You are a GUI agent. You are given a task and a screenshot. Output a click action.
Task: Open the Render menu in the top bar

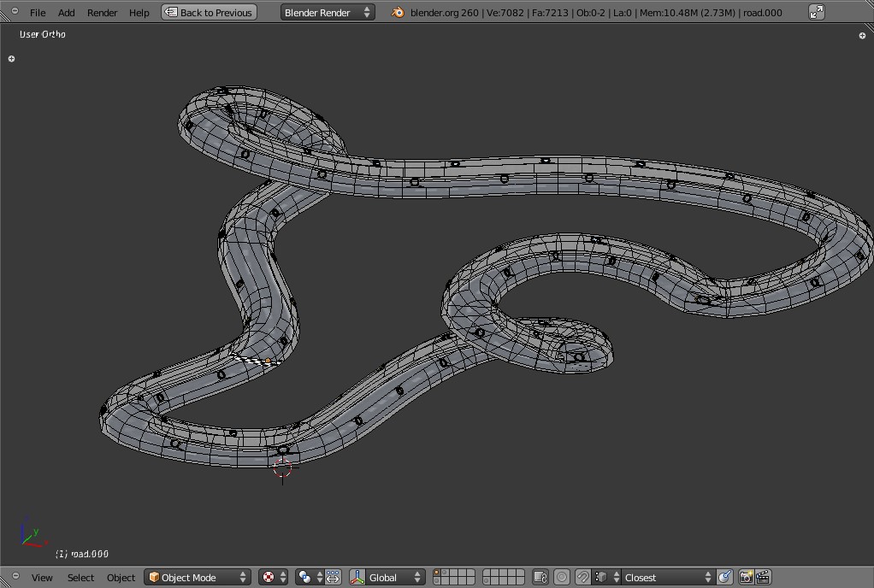point(102,13)
